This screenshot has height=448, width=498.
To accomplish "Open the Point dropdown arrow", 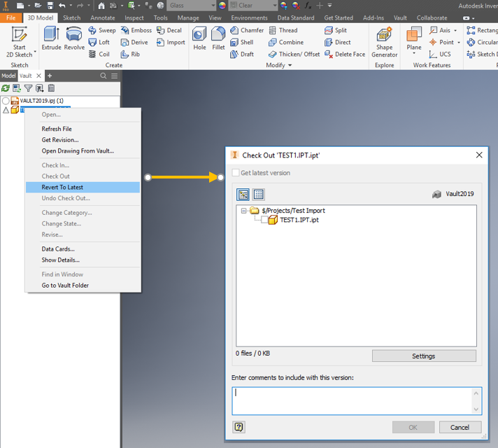I will point(459,42).
